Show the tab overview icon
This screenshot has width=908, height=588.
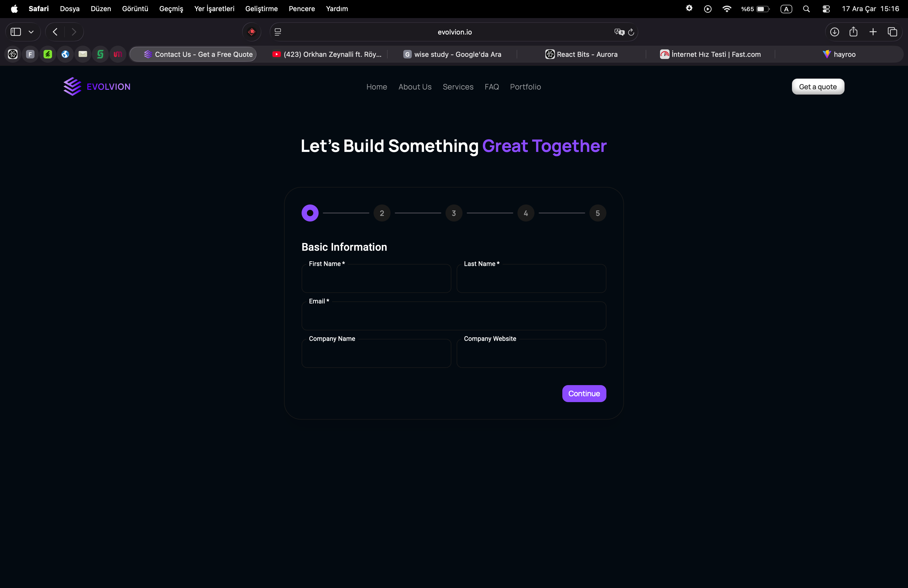click(892, 32)
